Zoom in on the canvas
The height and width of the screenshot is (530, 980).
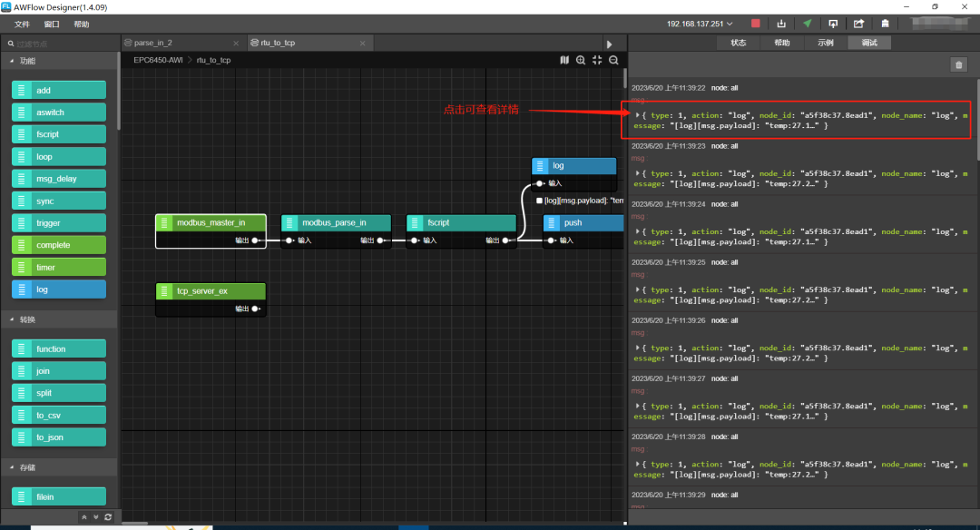point(581,60)
